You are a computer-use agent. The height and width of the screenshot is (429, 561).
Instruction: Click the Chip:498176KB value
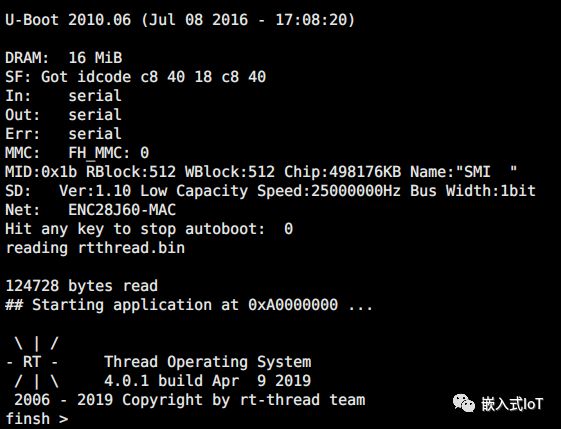[x=342, y=172]
